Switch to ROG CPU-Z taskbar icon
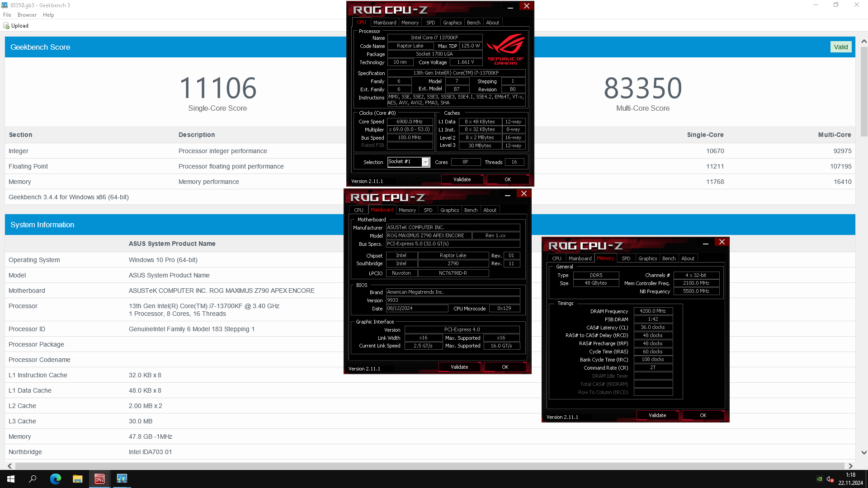The image size is (868, 488). [99, 479]
